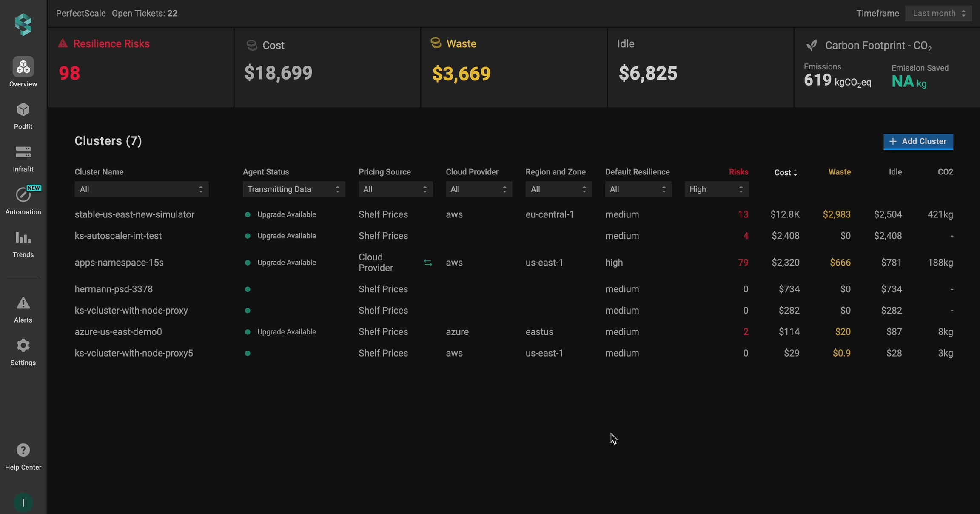Expand the Agent Status filter dropdown

click(x=293, y=189)
